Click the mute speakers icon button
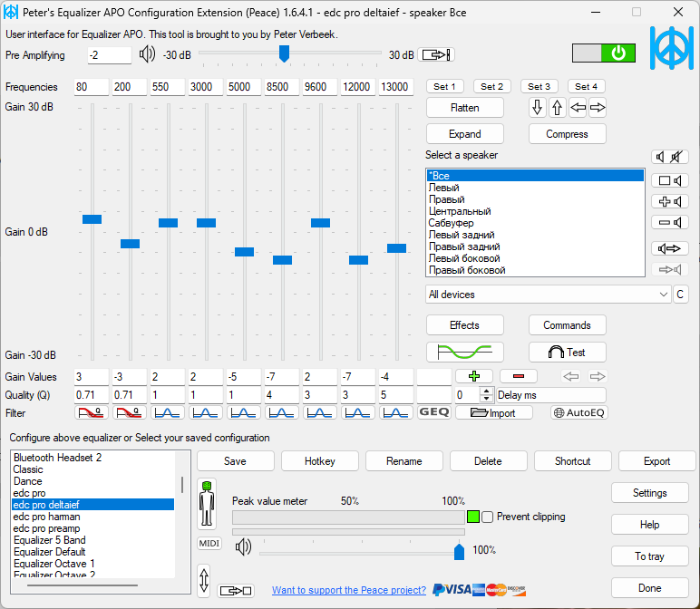 [670, 157]
